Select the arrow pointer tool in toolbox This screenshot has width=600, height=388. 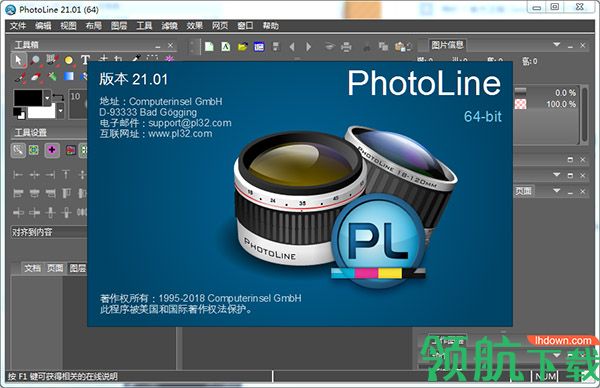click(x=18, y=60)
